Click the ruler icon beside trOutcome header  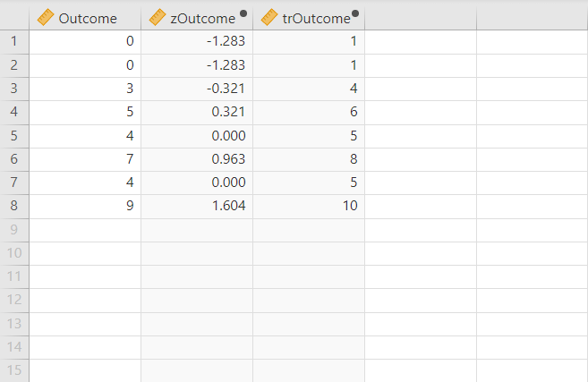(269, 18)
